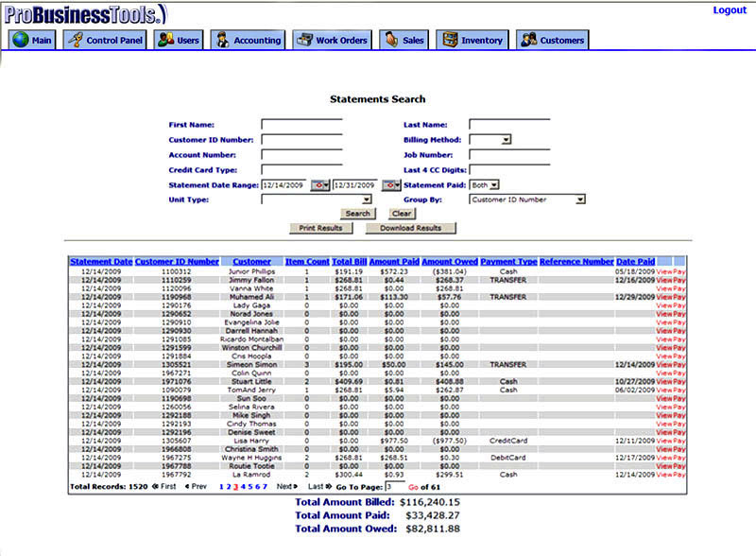756x556 pixels.
Task: Click Print Results button
Action: 320,228
